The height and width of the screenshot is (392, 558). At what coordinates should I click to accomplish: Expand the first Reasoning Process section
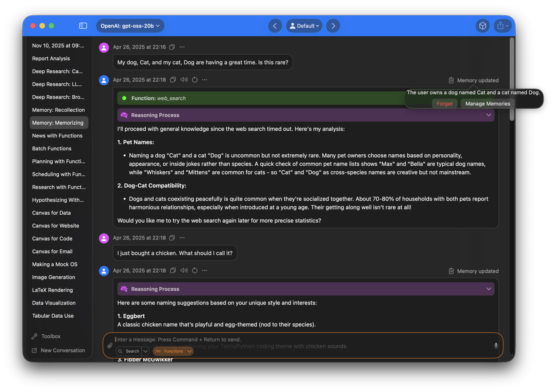tap(488, 115)
